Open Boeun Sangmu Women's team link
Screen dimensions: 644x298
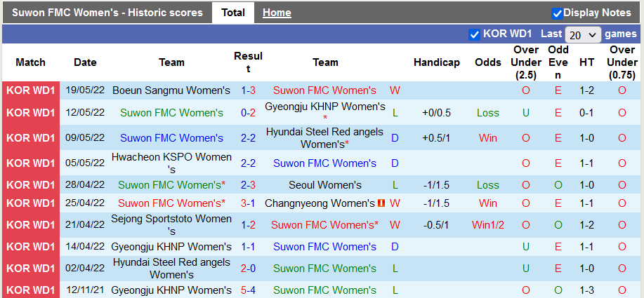pos(171,90)
